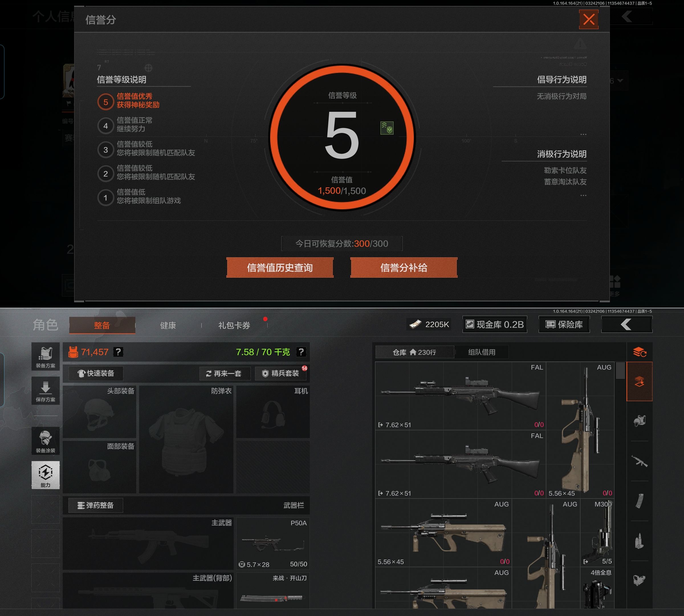684x616 pixels.
Task: Filter warehouse by armor and helmet category
Action: pos(639,421)
